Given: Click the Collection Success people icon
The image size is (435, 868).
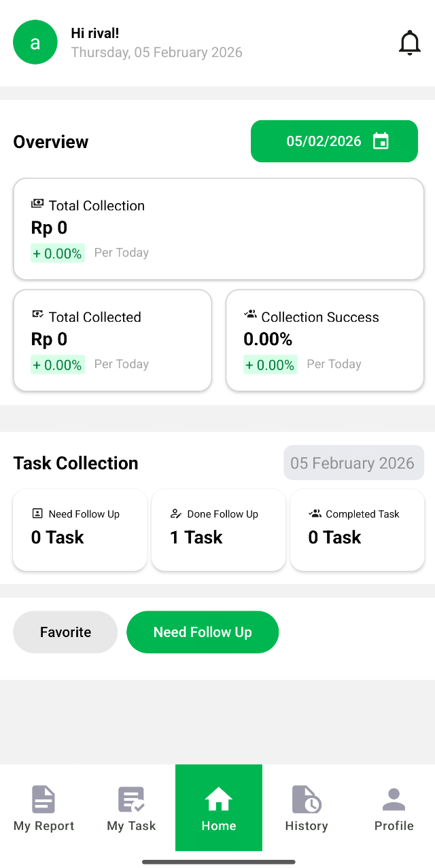Looking at the screenshot, I should [250, 314].
